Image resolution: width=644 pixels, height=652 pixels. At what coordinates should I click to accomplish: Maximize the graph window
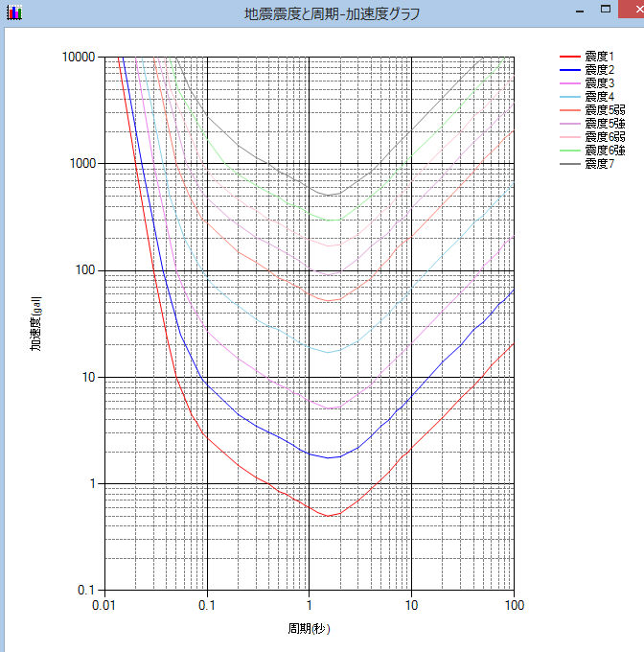click(605, 10)
